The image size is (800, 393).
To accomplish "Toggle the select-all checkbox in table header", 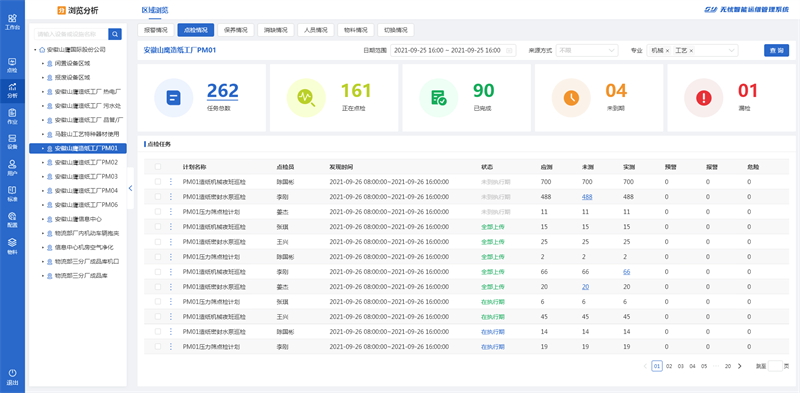I will (x=158, y=167).
